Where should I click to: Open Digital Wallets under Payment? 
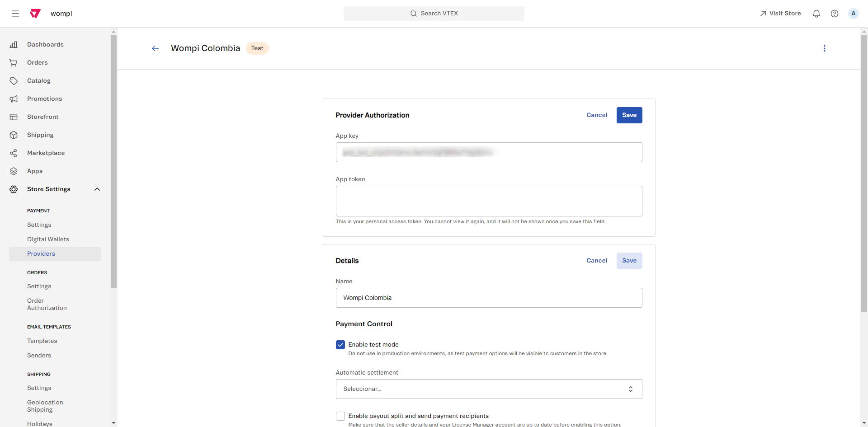coord(48,239)
